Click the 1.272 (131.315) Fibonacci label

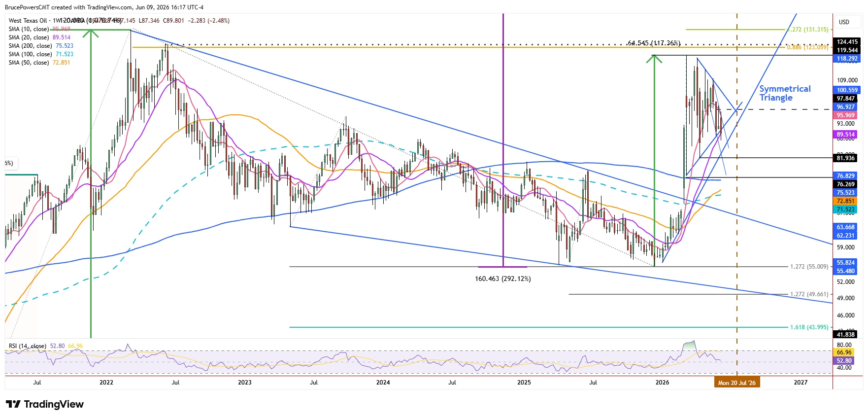[x=808, y=30]
